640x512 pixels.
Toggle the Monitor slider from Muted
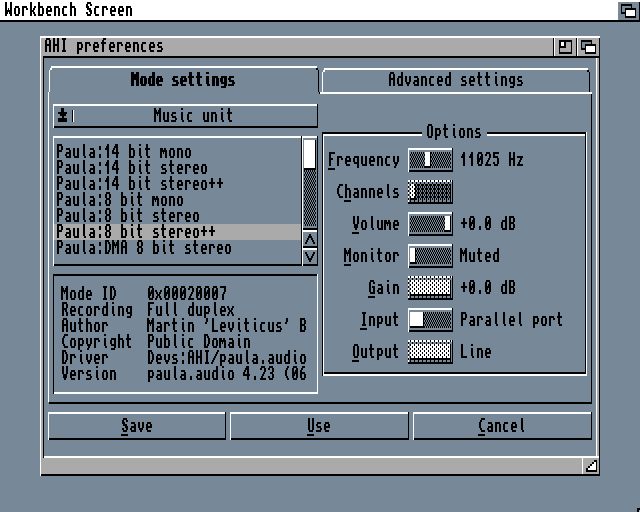430,256
